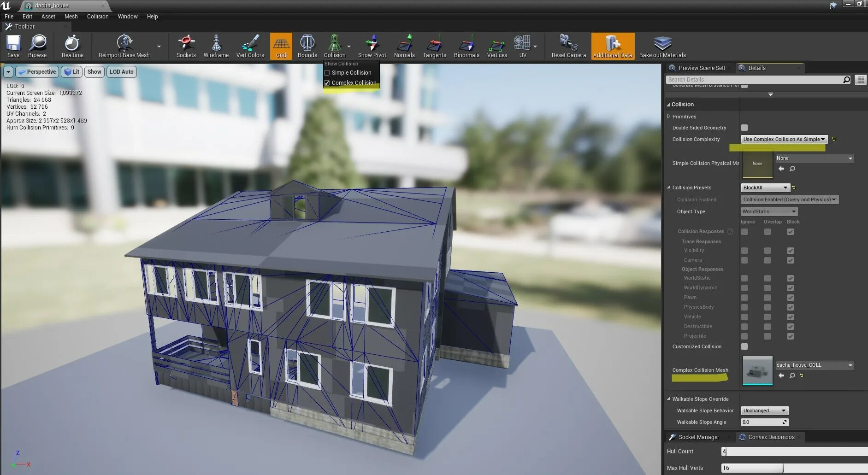
Task: Toggle the Projectile Block checkbox
Action: point(791,336)
